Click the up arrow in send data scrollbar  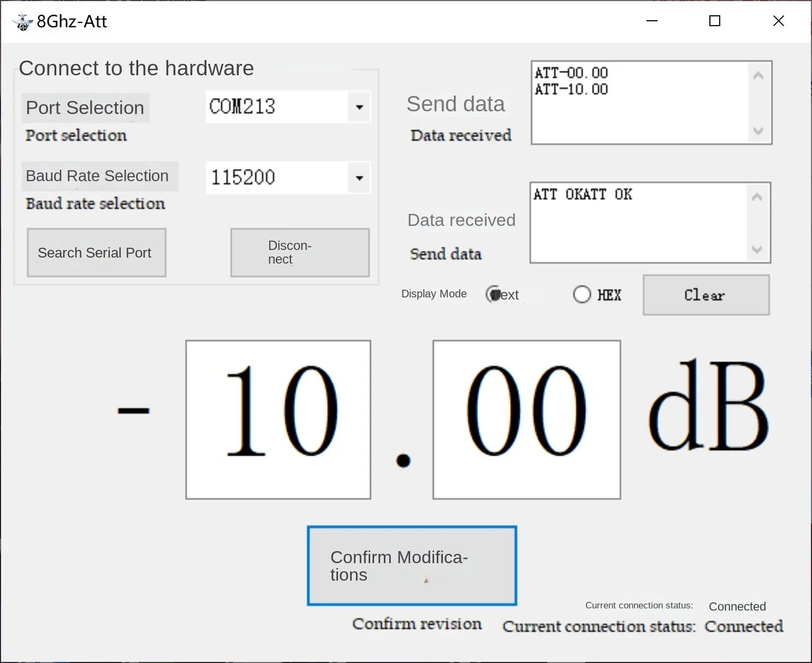(x=758, y=76)
